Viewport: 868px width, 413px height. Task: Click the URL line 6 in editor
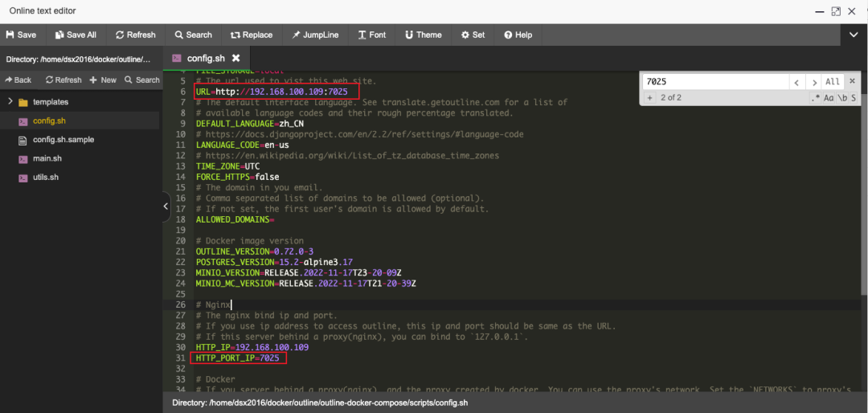point(272,92)
